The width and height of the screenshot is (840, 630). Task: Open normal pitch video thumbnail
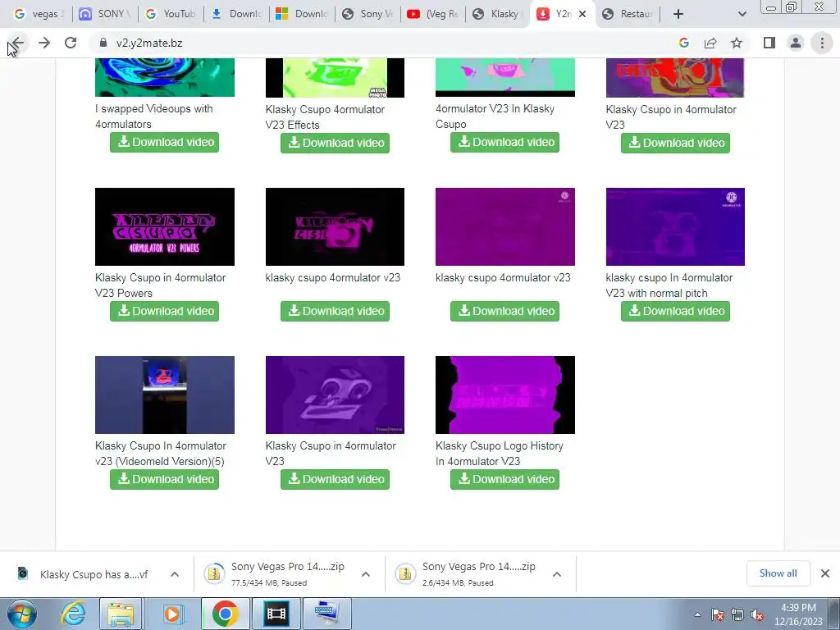pos(675,226)
